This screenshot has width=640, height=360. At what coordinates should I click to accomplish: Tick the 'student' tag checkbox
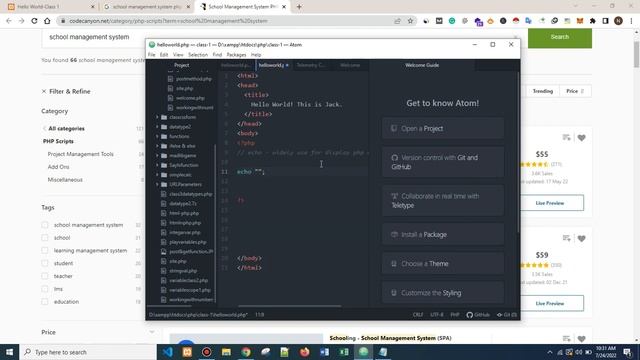pos(45,263)
